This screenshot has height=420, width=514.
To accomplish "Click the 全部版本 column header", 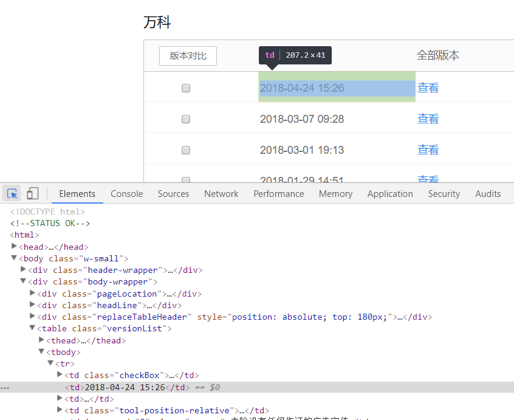I will click(x=438, y=55).
